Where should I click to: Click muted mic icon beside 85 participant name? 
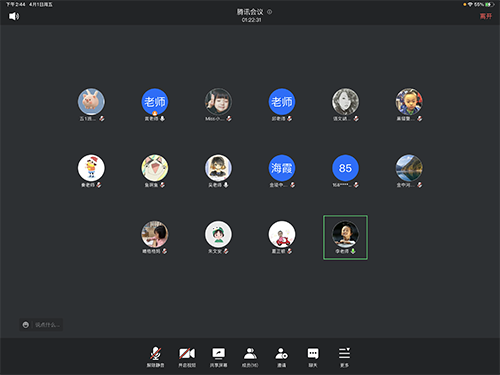356,185
